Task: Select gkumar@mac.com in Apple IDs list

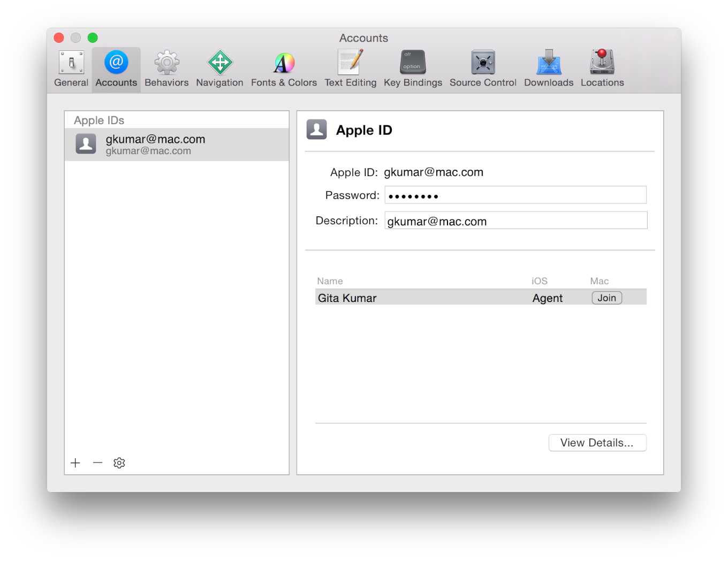Action: click(x=177, y=145)
